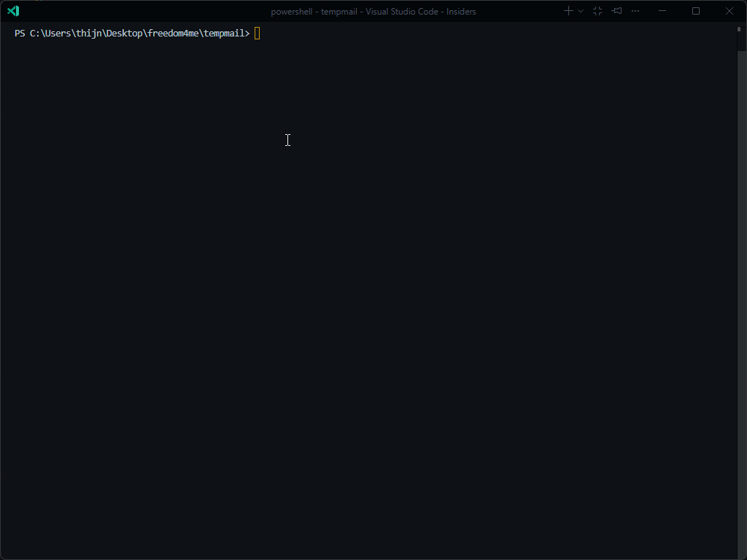This screenshot has width=747, height=560.
Task: Focus the empty terminal area at I-beam pointer
Action: (x=287, y=140)
